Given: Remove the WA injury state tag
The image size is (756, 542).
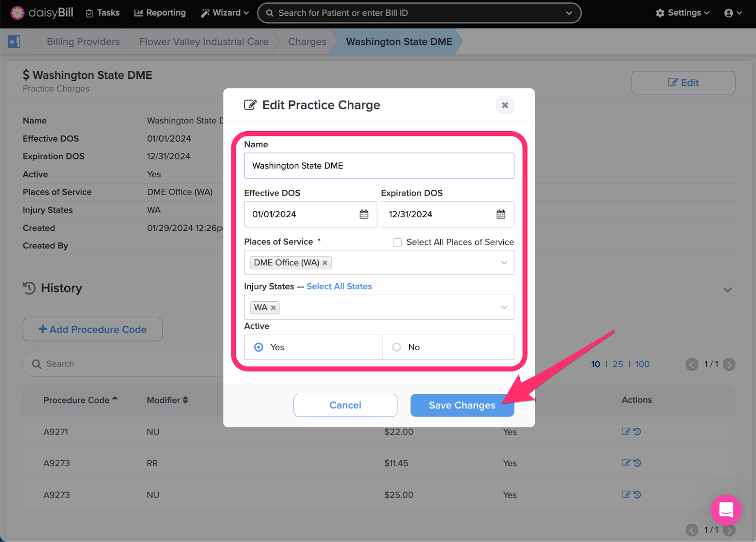Looking at the screenshot, I should (x=273, y=308).
